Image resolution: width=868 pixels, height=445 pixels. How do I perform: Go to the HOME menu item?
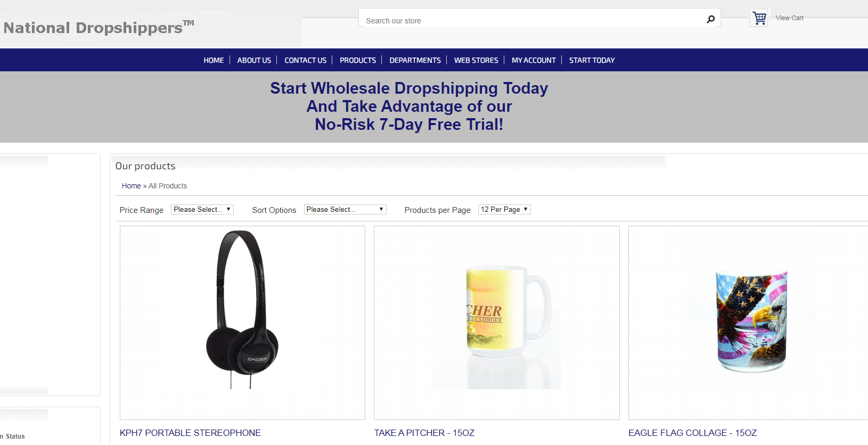[214, 60]
